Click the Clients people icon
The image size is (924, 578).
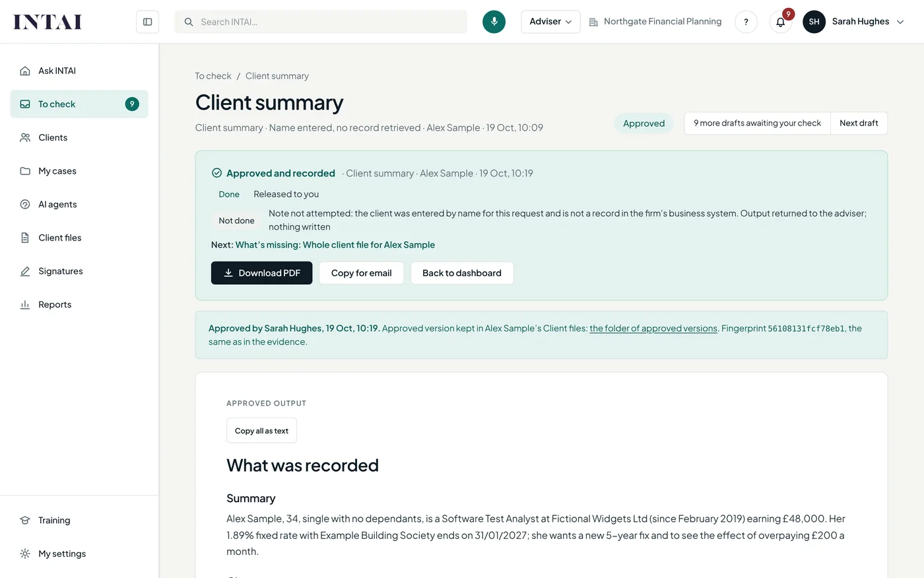[25, 137]
